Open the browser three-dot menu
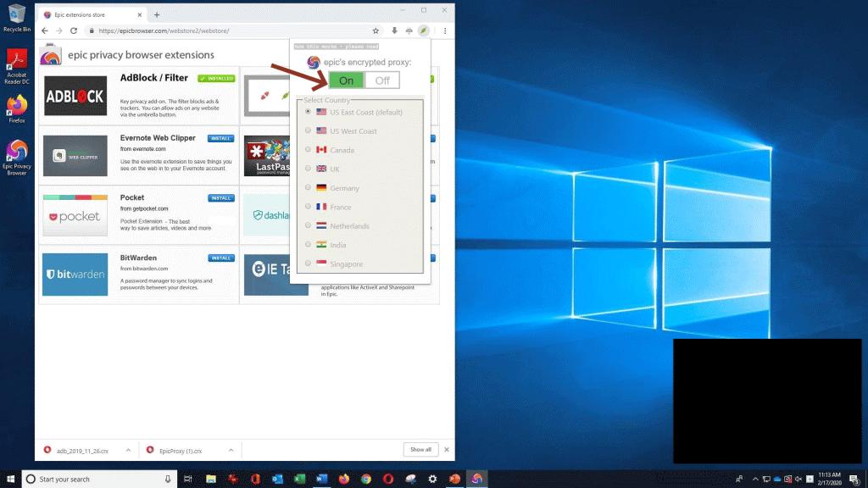Screen dimensions: 868x488 pyautogui.click(x=445, y=31)
